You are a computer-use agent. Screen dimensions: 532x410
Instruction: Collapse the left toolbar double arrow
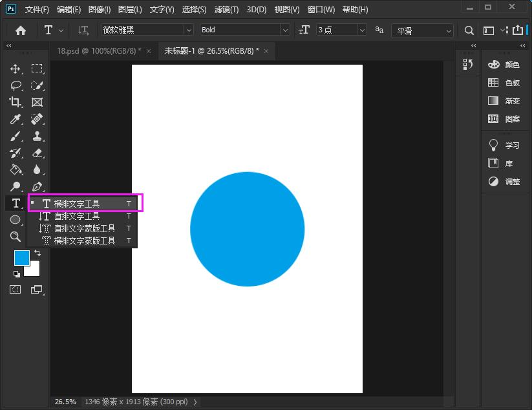tap(9, 45)
